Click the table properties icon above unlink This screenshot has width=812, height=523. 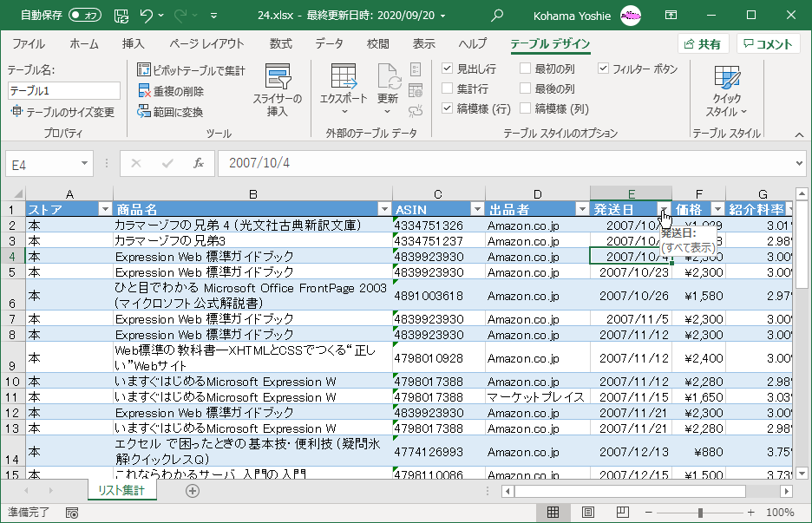416,69
